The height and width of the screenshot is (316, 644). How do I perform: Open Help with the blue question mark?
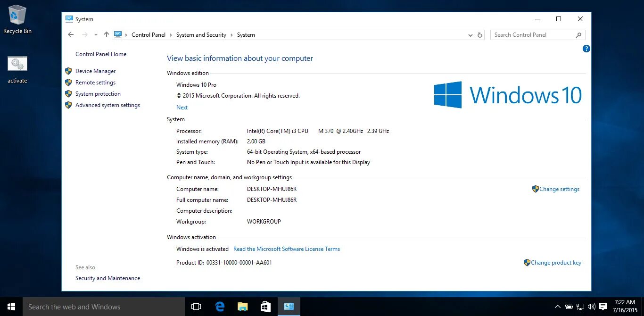tap(586, 49)
